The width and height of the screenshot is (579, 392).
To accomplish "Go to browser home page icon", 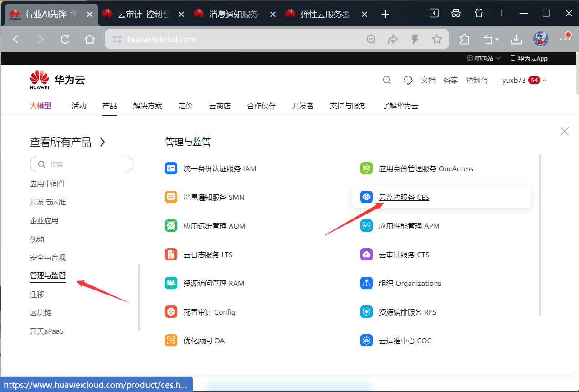I will coord(90,39).
